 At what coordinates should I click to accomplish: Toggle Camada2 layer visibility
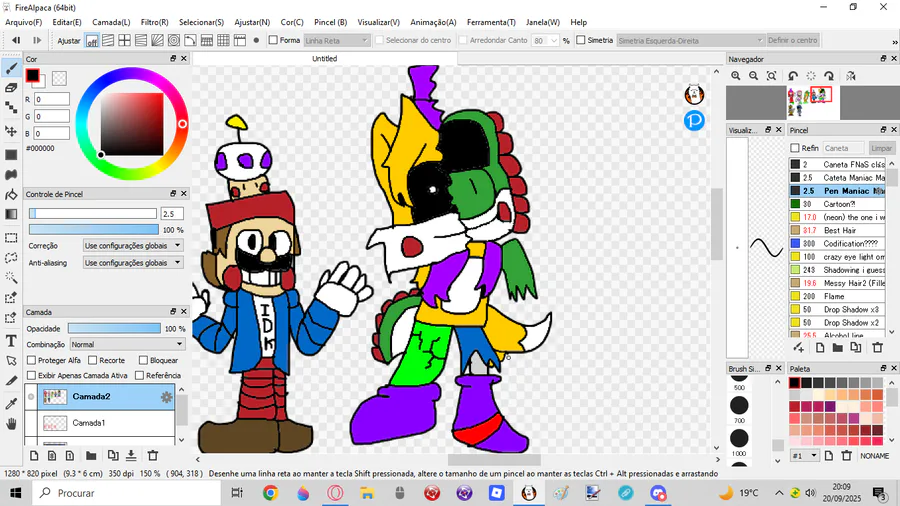coord(31,397)
